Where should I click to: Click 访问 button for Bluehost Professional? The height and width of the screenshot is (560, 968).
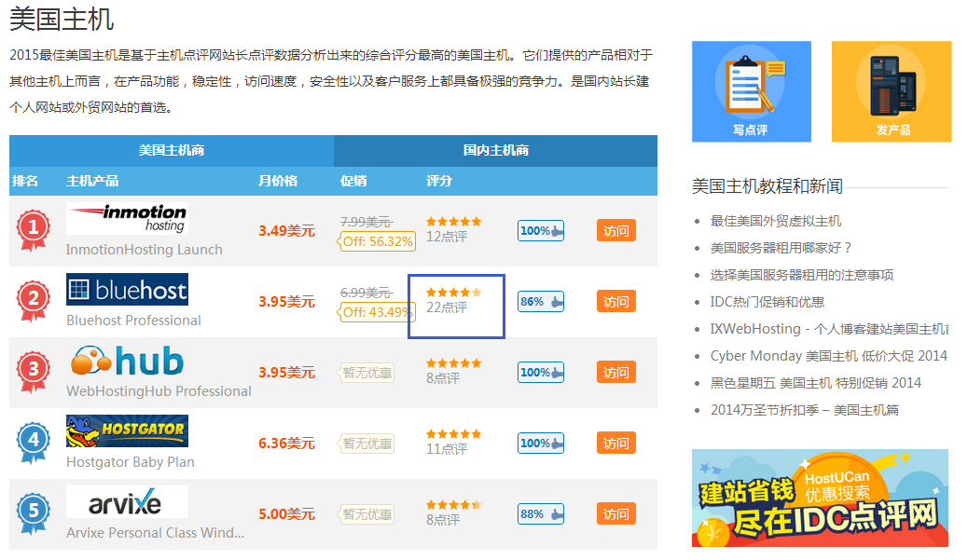[616, 302]
